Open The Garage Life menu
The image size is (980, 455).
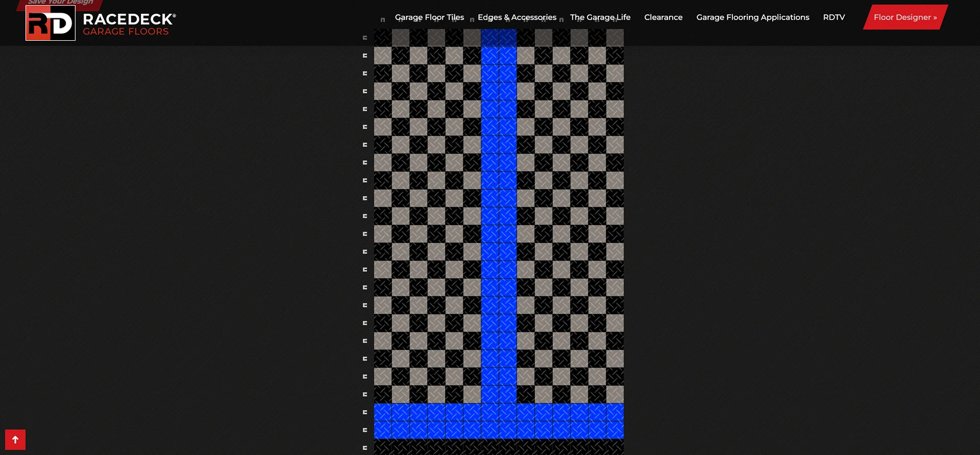pyautogui.click(x=600, y=18)
